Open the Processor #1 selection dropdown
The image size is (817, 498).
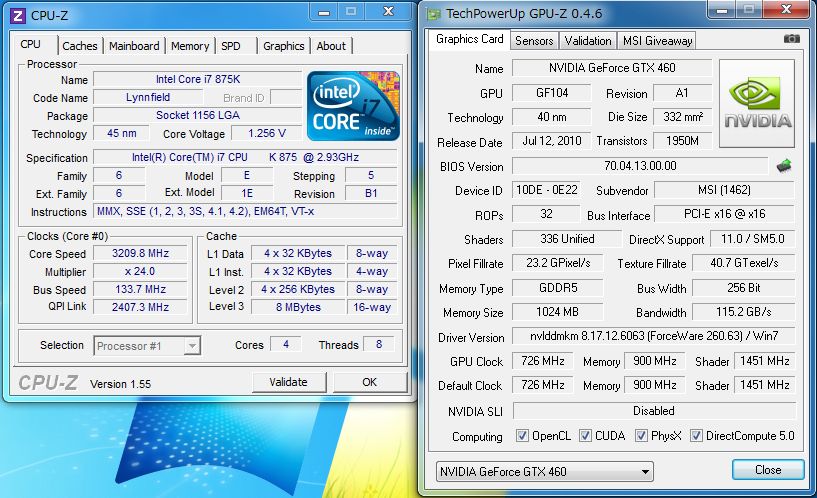coord(147,346)
